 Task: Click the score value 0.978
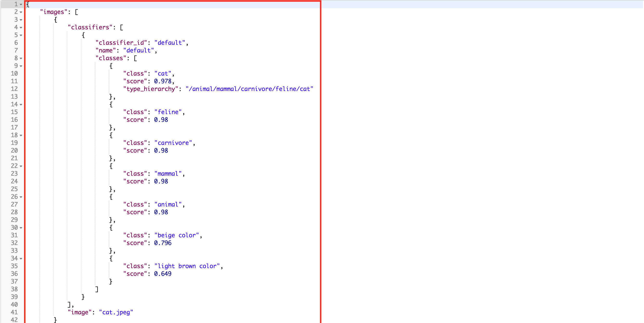pos(163,81)
